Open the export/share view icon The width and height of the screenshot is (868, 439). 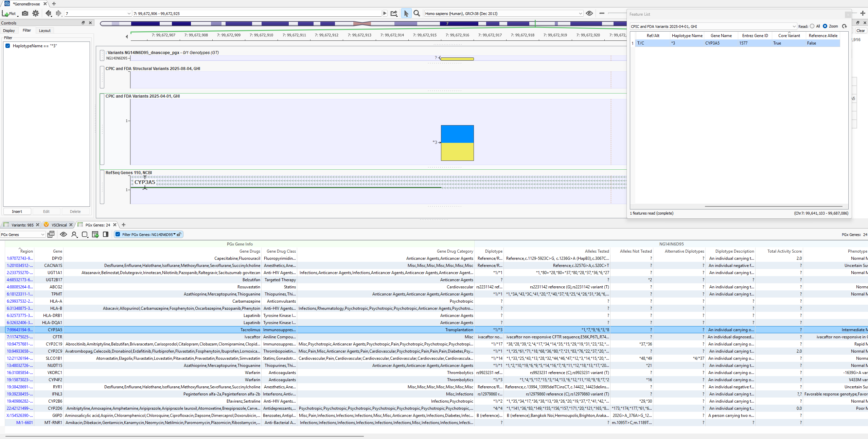pyautogui.click(x=394, y=13)
